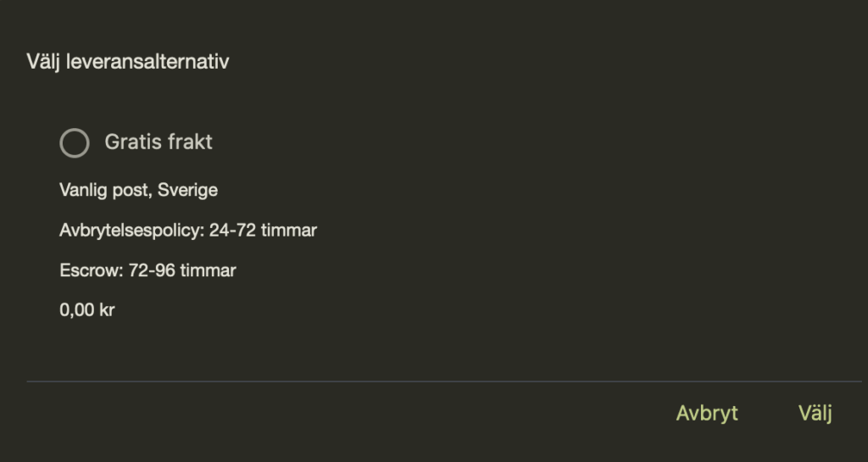Click the word timmar in the Avbrytelsespolicy line
Image resolution: width=868 pixels, height=462 pixels.
click(x=290, y=231)
